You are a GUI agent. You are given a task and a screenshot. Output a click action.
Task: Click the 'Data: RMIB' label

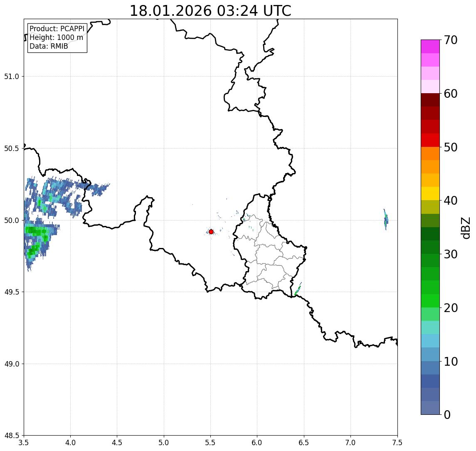[x=49, y=46]
